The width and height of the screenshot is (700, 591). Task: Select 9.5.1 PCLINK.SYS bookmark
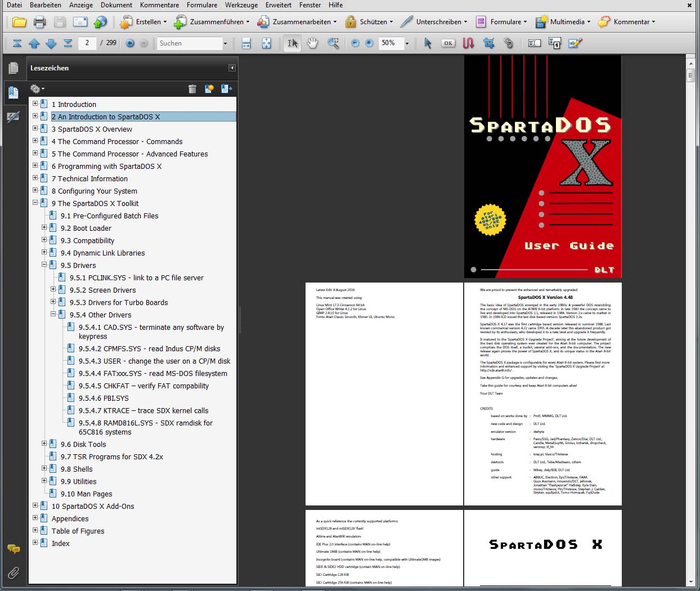pyautogui.click(x=137, y=277)
